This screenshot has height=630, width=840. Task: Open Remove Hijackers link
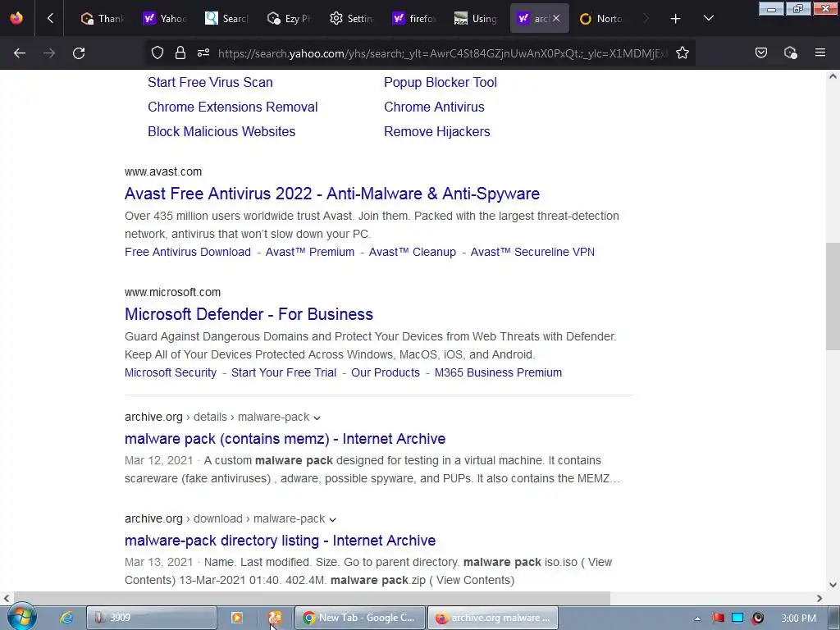436,131
